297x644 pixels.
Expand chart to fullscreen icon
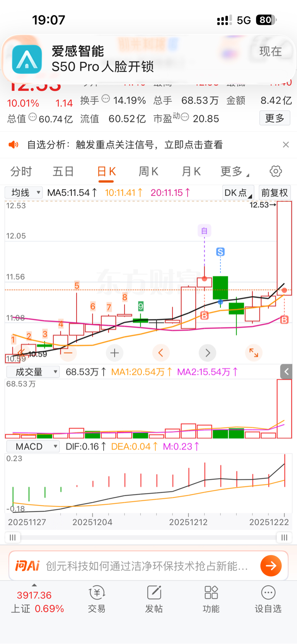254,353
